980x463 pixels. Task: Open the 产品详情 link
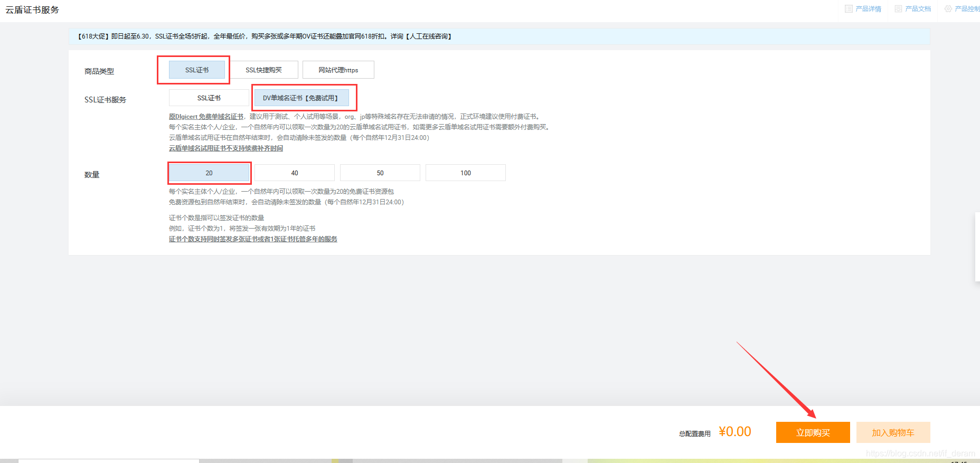point(868,9)
